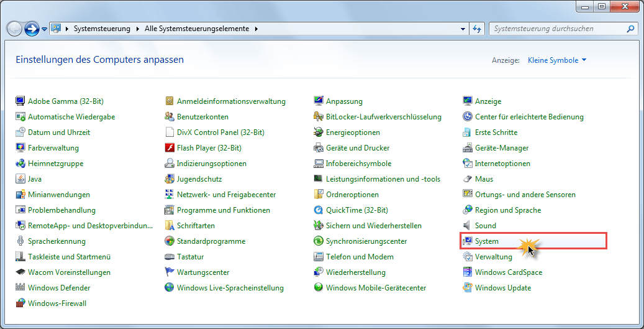Expand the arrow after Systemsteuerung breadcrumb
The width and height of the screenshot is (644, 329).
point(138,29)
